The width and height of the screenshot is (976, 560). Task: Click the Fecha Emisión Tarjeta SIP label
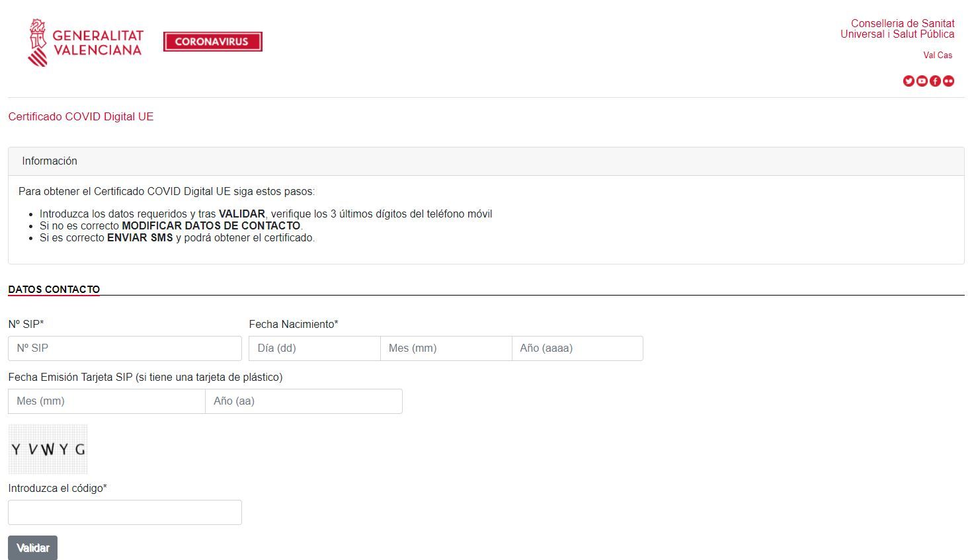tap(145, 377)
